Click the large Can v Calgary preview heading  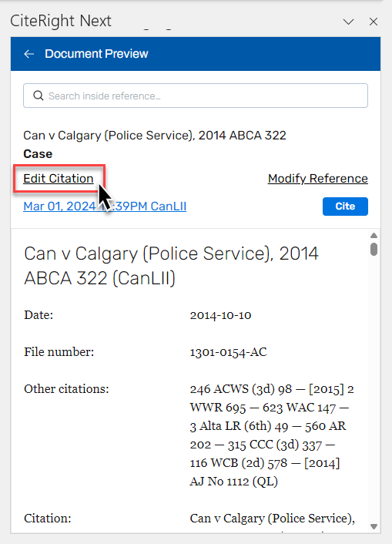tap(172, 266)
